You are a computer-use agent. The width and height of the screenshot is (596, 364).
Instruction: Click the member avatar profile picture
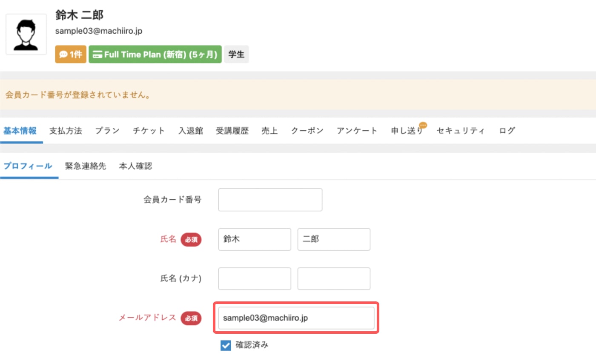coord(26,34)
